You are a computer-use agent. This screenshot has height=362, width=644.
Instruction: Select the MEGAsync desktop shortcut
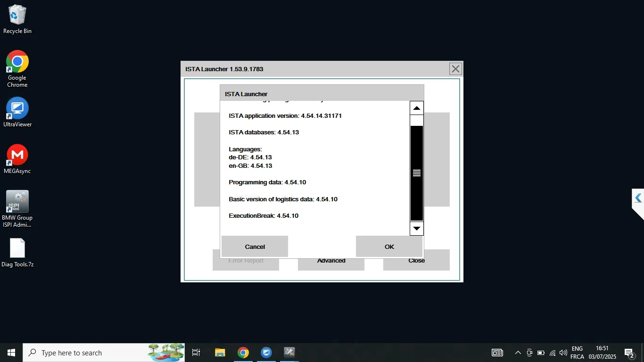click(x=17, y=159)
